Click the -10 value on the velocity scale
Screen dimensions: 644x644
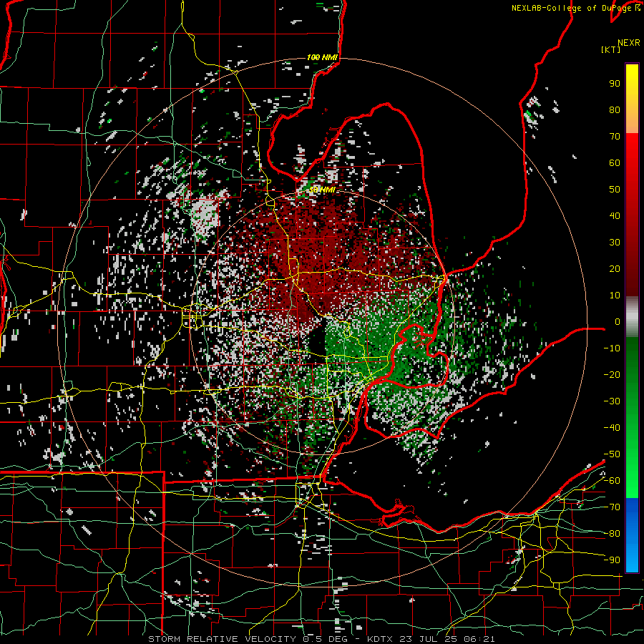[x=612, y=348]
